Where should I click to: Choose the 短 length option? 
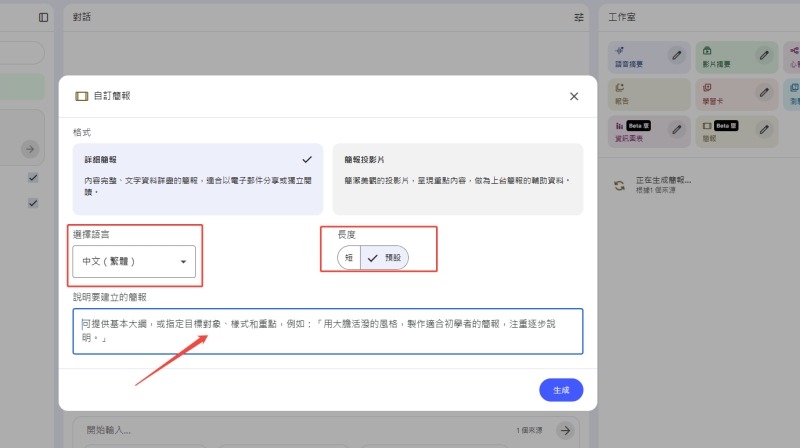[x=349, y=258]
